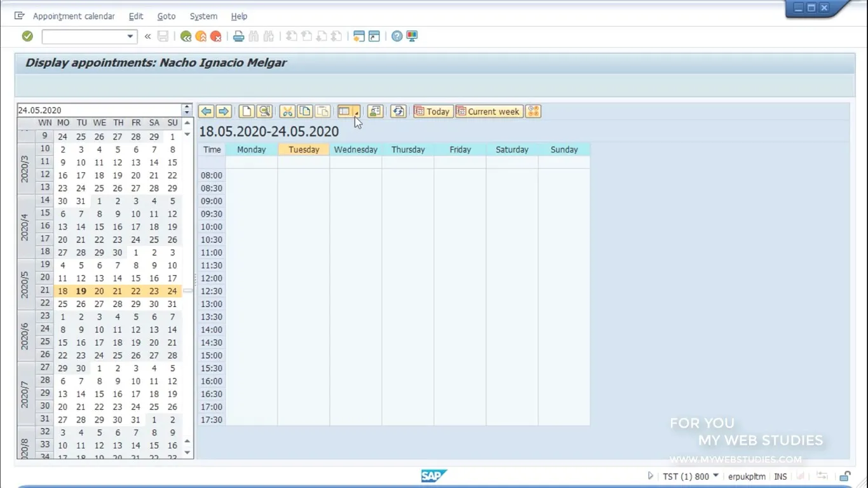Click the INS indicator in status bar
The height and width of the screenshot is (488, 868).
780,476
